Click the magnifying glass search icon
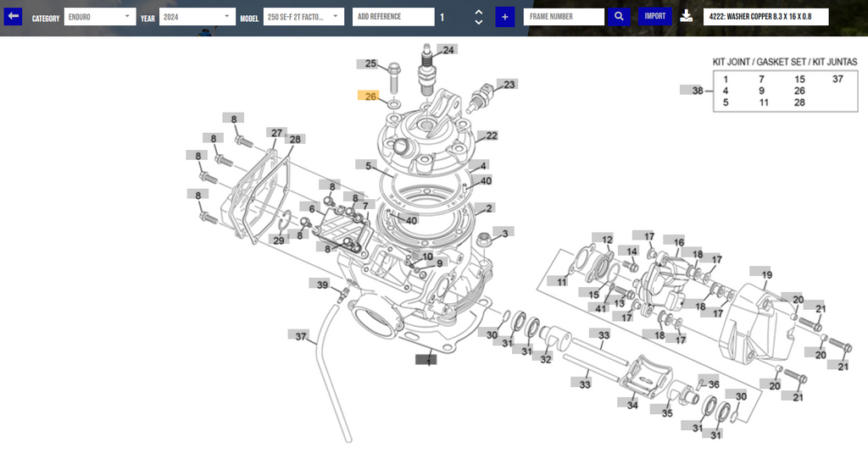 point(620,16)
